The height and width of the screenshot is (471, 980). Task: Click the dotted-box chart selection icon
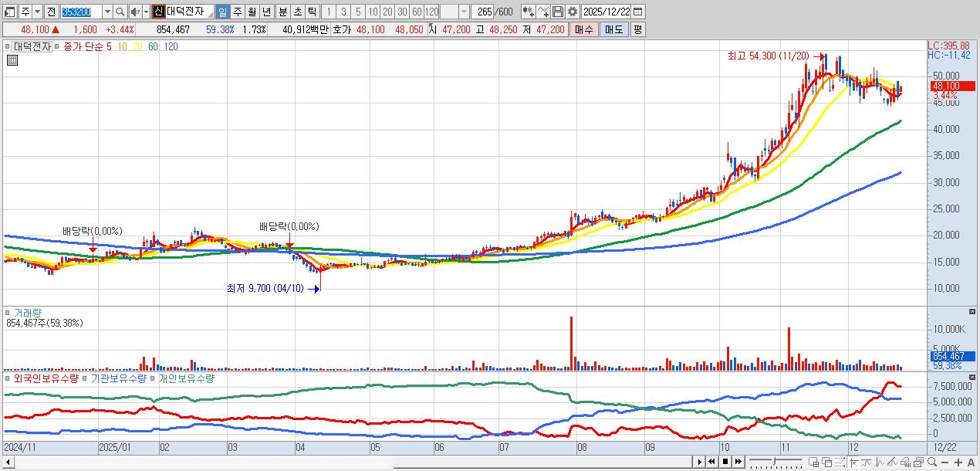[x=840, y=462]
